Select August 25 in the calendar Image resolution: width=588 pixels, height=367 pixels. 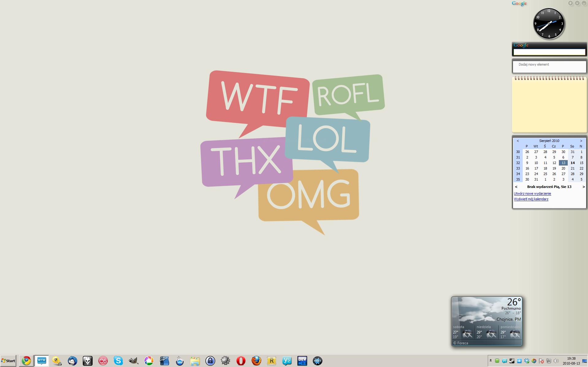click(545, 174)
